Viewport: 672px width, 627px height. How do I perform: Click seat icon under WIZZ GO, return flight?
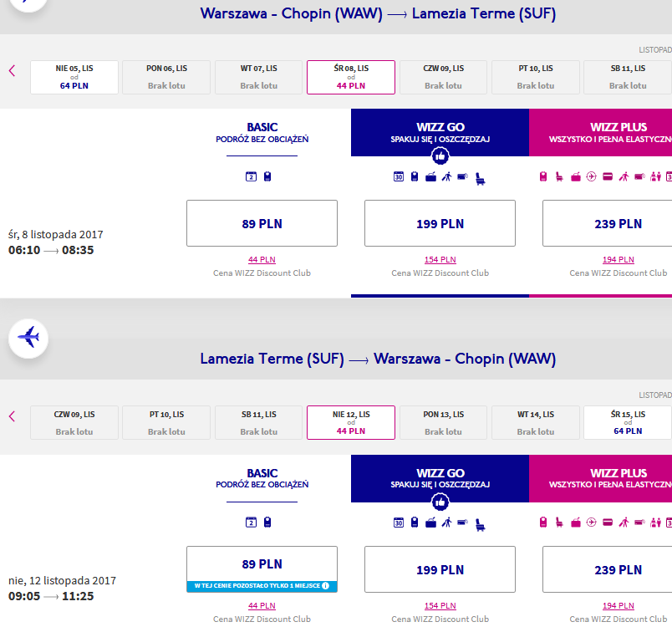point(481,524)
